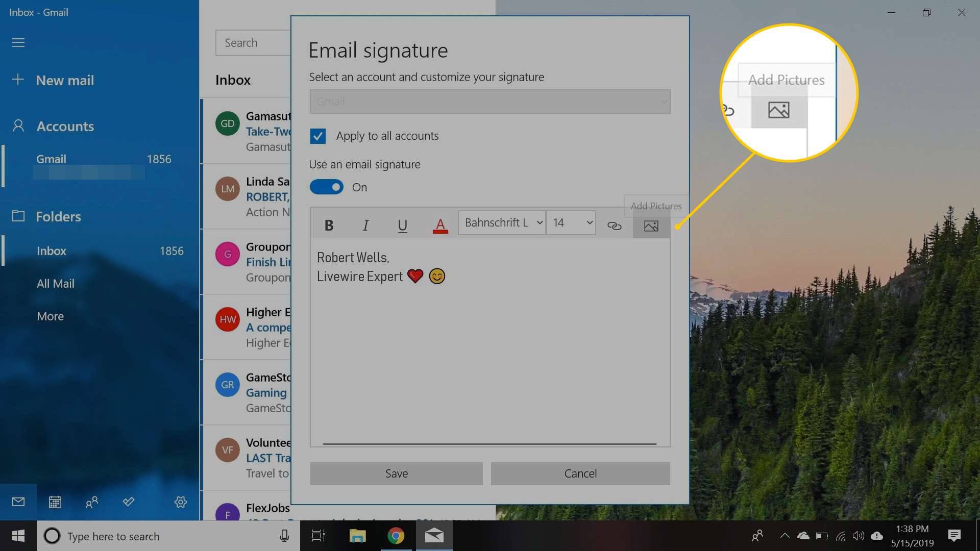Click the Add Pictures icon
The image size is (980, 551).
[650, 226]
